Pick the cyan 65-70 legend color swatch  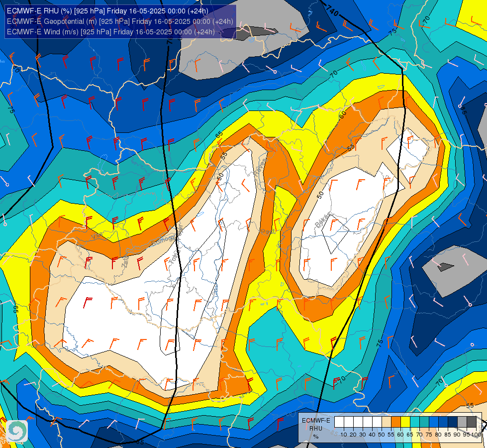pyautogui.click(x=415, y=422)
